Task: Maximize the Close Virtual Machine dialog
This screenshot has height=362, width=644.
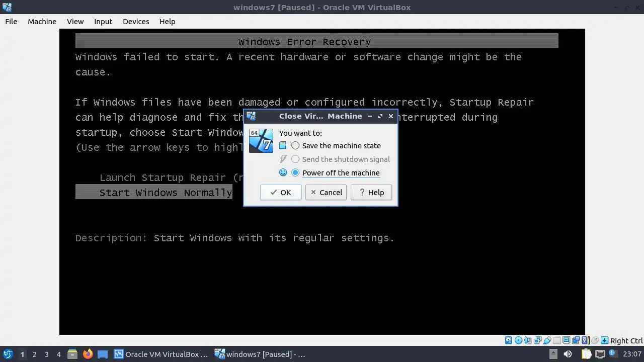Action: coord(380,116)
